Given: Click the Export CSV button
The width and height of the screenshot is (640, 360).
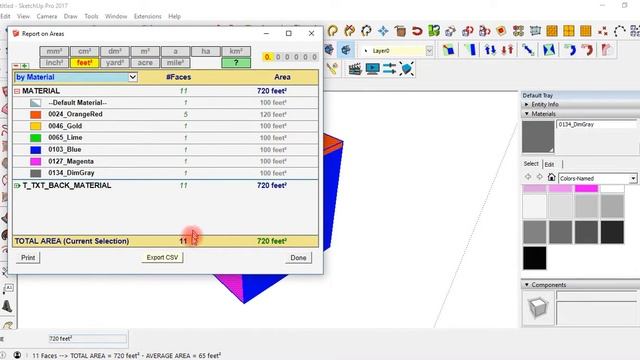Looking at the screenshot, I should point(162,258).
